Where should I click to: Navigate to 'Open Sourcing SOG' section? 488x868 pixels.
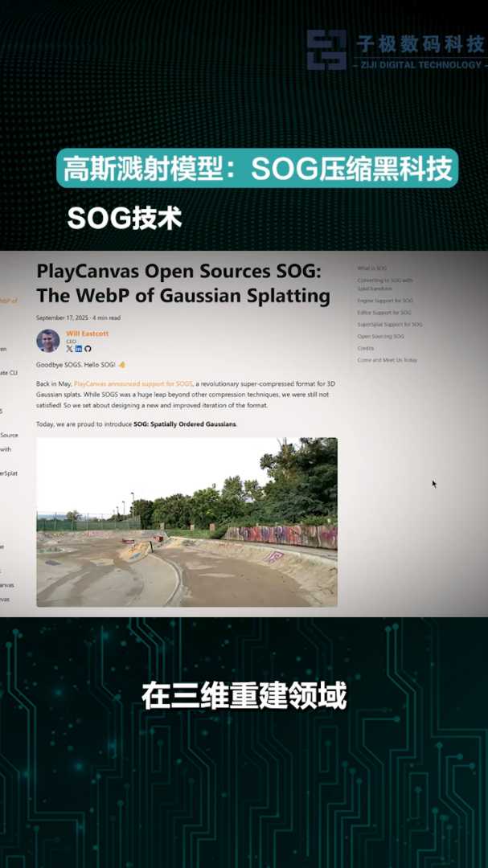[x=380, y=336]
